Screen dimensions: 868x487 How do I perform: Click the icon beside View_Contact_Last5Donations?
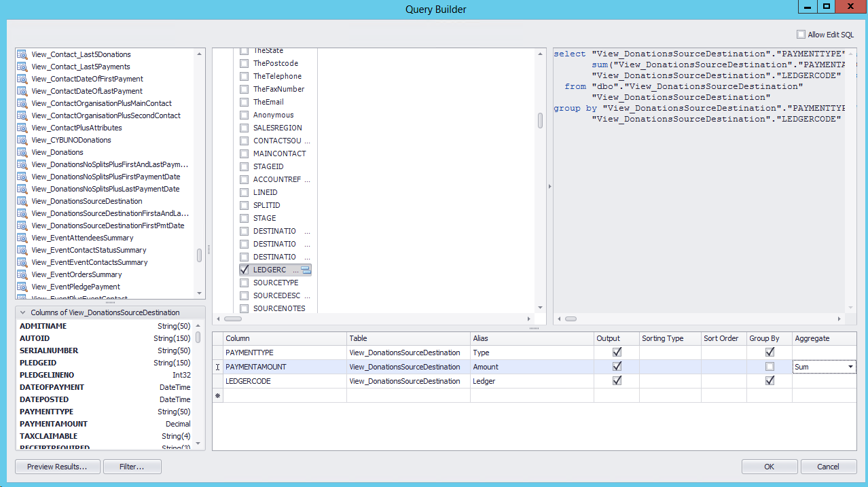pyautogui.click(x=22, y=54)
